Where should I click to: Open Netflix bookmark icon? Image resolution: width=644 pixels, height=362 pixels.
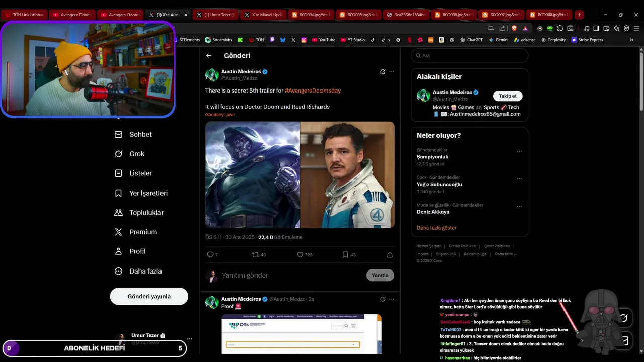click(409, 40)
